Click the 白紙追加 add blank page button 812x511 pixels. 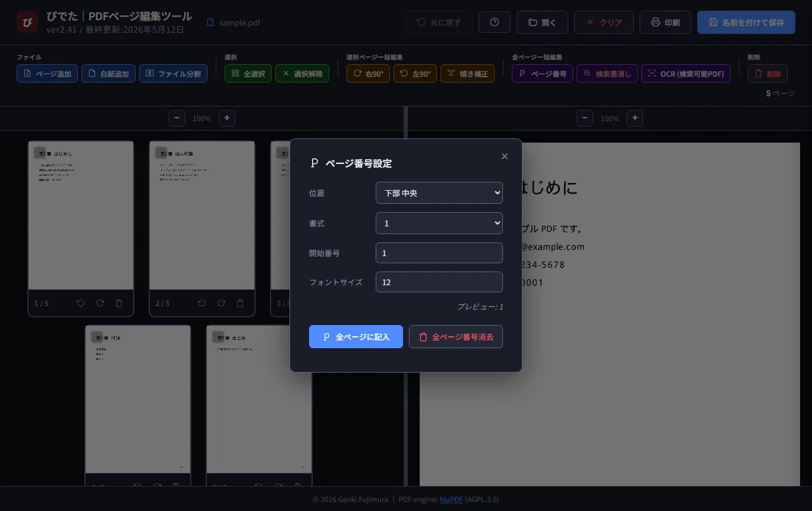[x=108, y=74]
